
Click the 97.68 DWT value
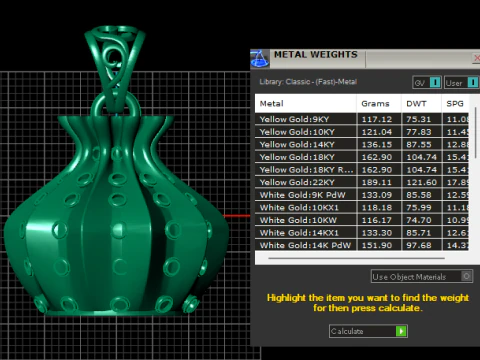(419, 245)
